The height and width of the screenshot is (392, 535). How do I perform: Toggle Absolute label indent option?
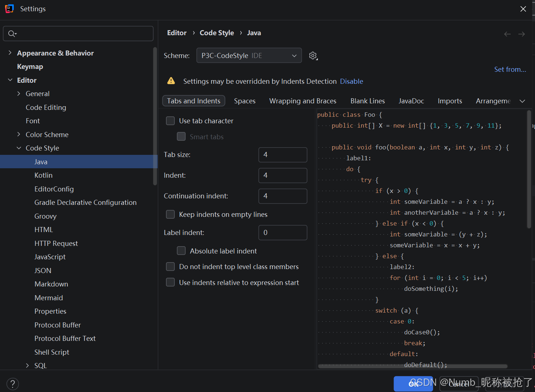point(181,251)
